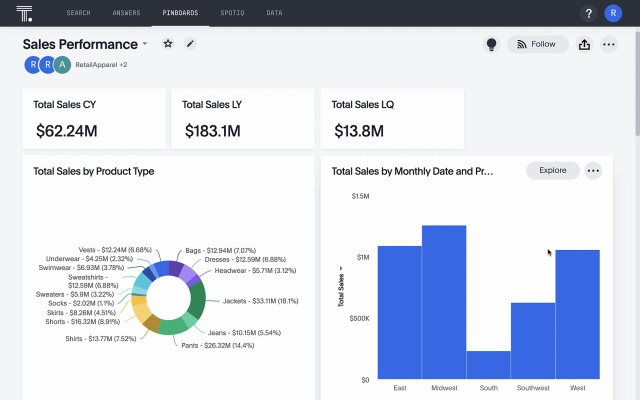This screenshot has width=640, height=400.
Task: Show the +2 additional authors
Action: click(124, 65)
